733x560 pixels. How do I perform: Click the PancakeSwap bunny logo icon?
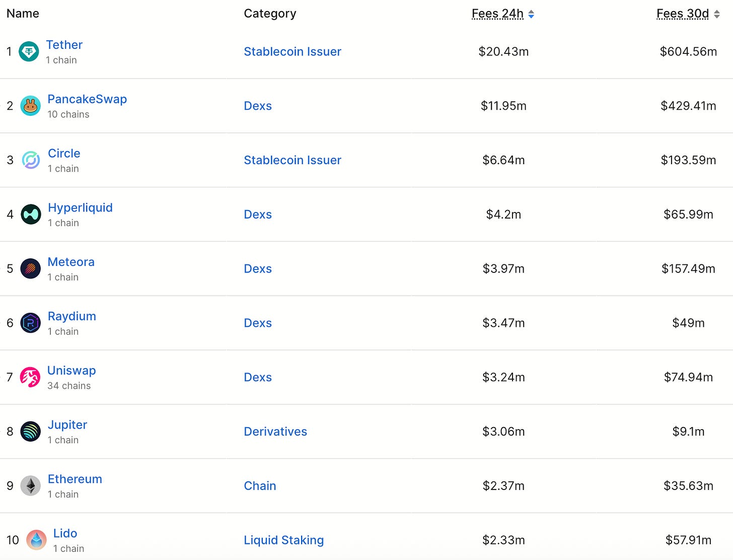click(x=30, y=106)
